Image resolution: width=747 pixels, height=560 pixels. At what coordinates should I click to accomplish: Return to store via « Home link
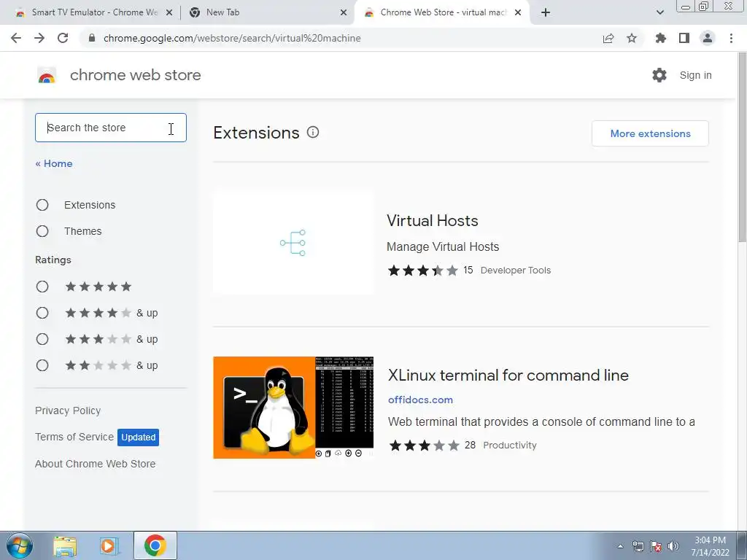click(54, 163)
